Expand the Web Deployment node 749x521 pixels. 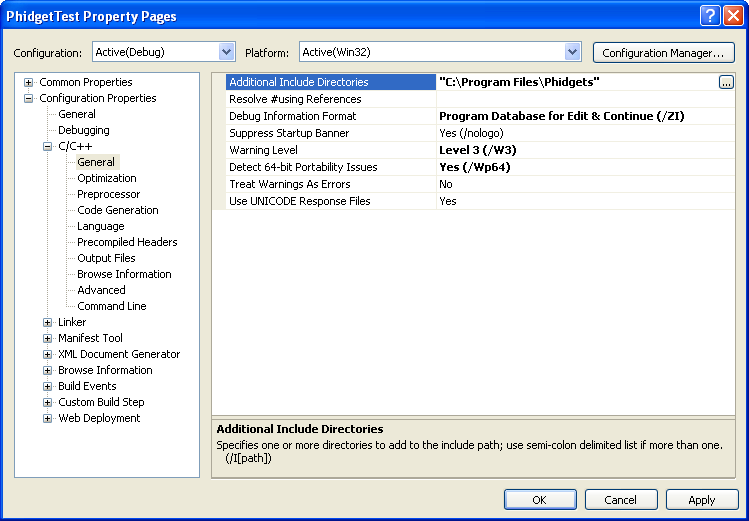pos(47,418)
